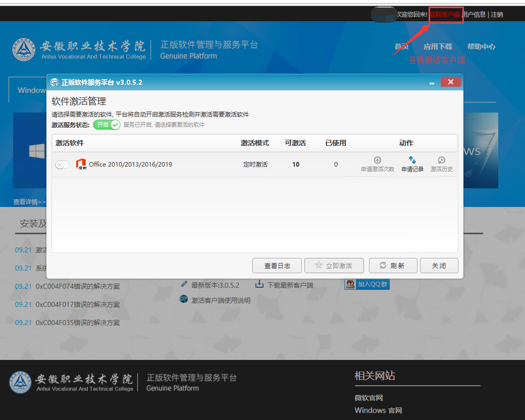Toggle the Office 2010/2013/2016/2019 activation switch
Viewport: 525px width, 420px height.
pos(63,165)
